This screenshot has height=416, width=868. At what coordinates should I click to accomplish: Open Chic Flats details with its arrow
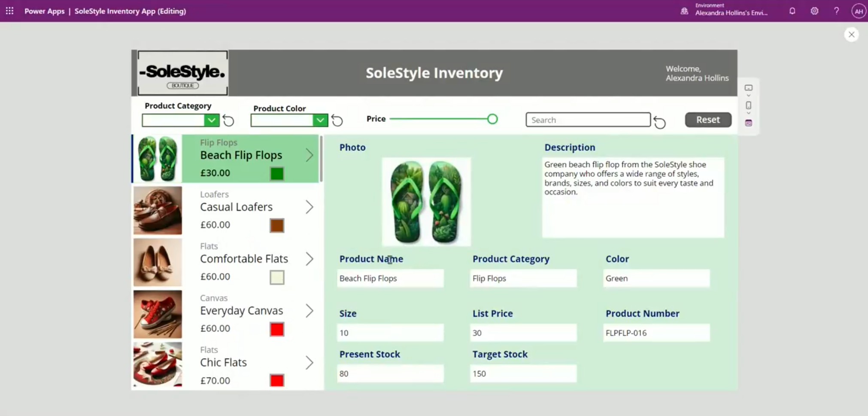310,362
